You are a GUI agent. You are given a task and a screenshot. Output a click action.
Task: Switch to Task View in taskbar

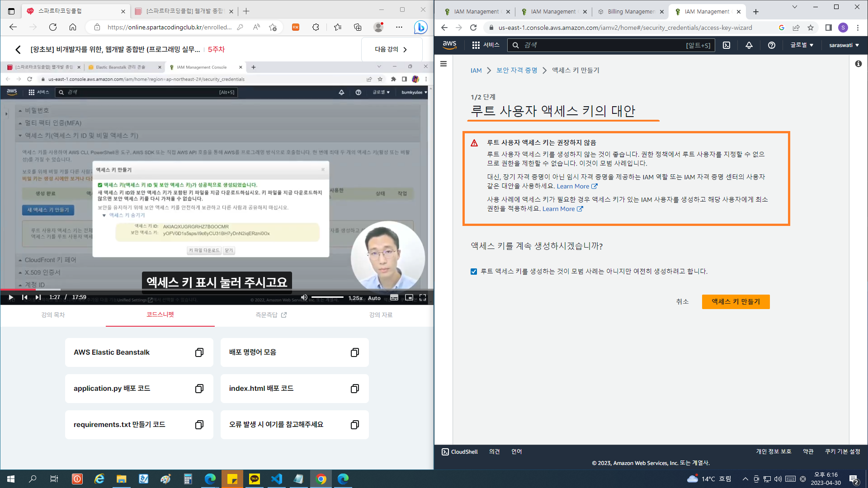click(x=54, y=479)
